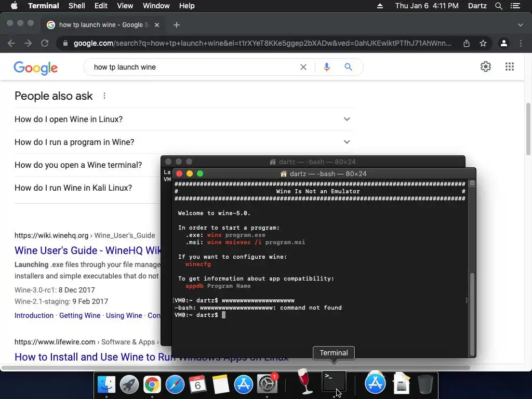Click the eject icon in the menu bar
The height and width of the screenshot is (399, 532).
380,6
